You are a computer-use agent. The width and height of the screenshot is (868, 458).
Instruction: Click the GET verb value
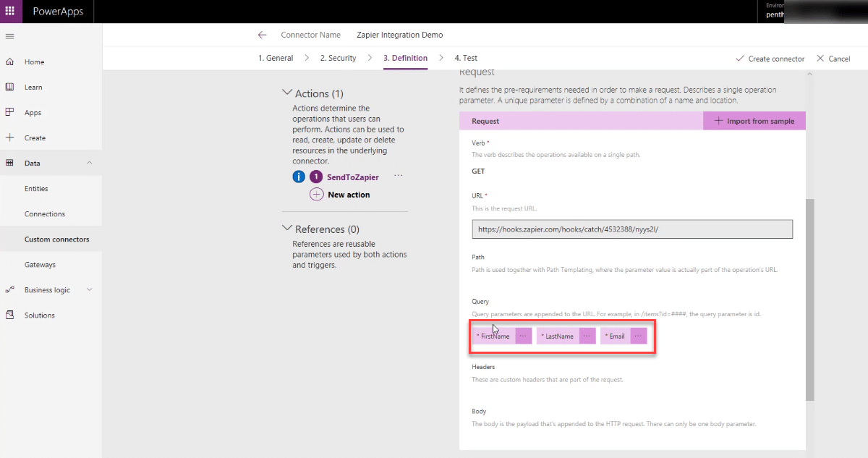click(x=478, y=171)
